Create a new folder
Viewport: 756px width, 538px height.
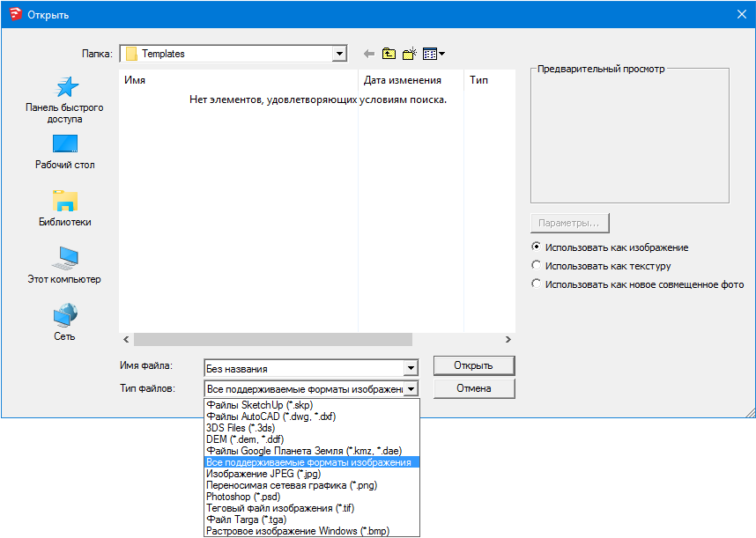coord(410,54)
